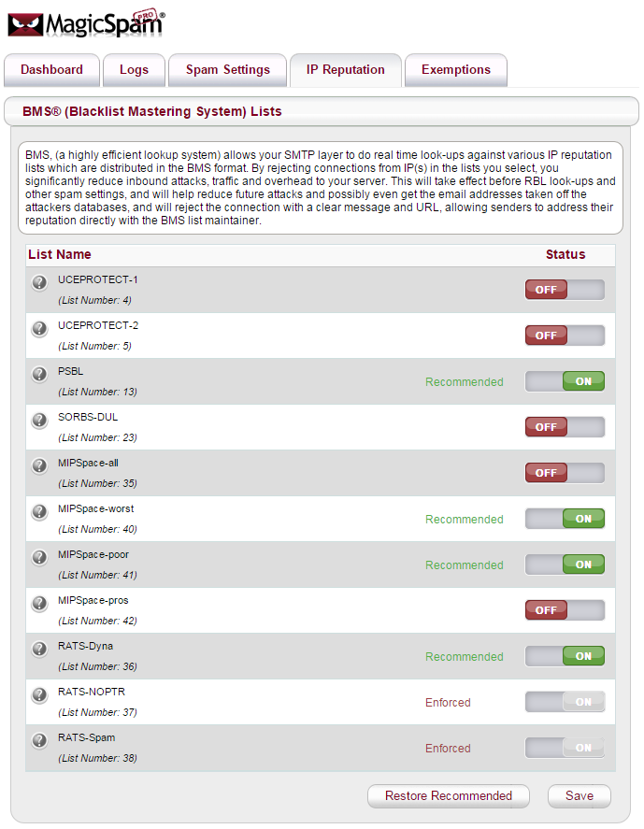Enable the UCEPROTECT-1 list toggle

[x=565, y=290]
